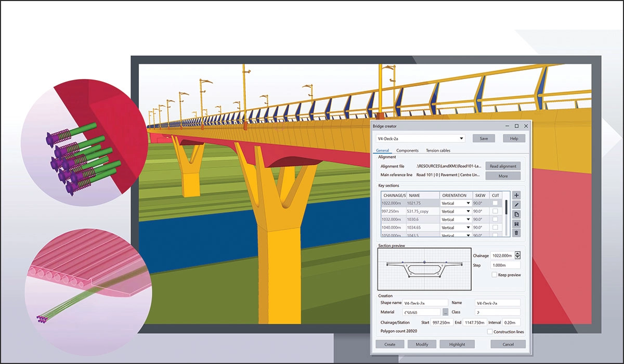Viewport: 624px width, 364px height.
Task: Delete the selected key section via trash icon
Action: [516, 233]
